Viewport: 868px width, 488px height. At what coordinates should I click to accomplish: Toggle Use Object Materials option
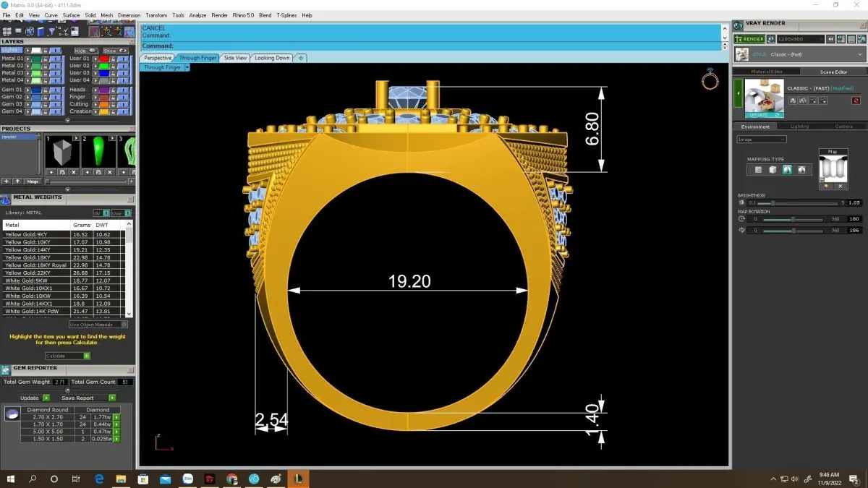(x=98, y=325)
